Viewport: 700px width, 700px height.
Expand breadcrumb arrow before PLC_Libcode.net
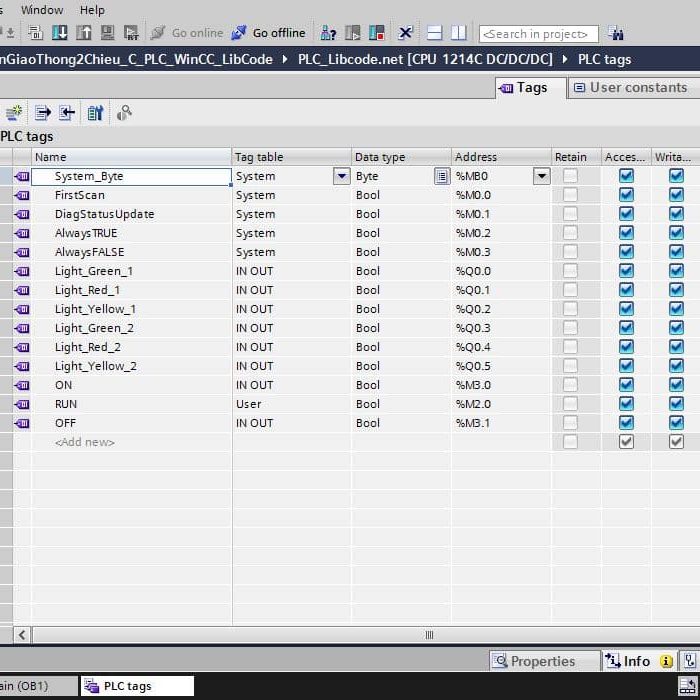pyautogui.click(x=285, y=59)
